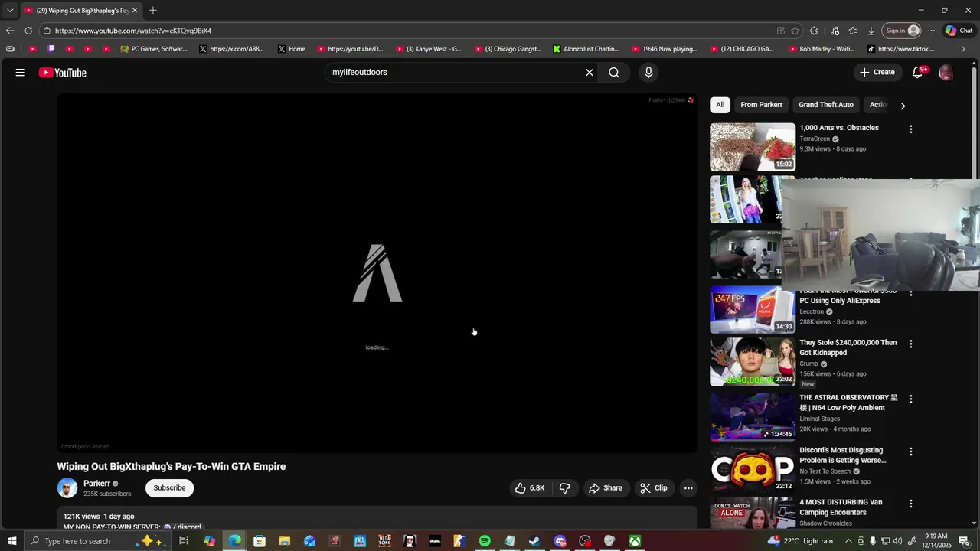Select the From Parkerr chip
980x551 pixels.
pyautogui.click(x=761, y=105)
